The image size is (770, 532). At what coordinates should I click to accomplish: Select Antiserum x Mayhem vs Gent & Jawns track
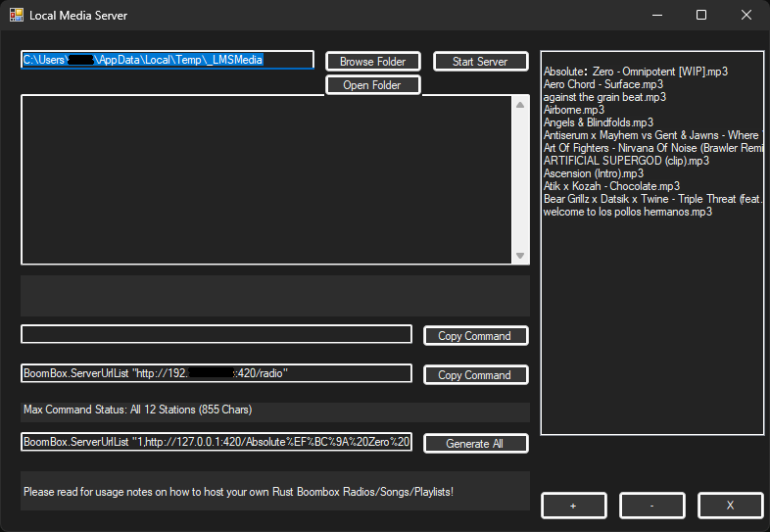652,135
